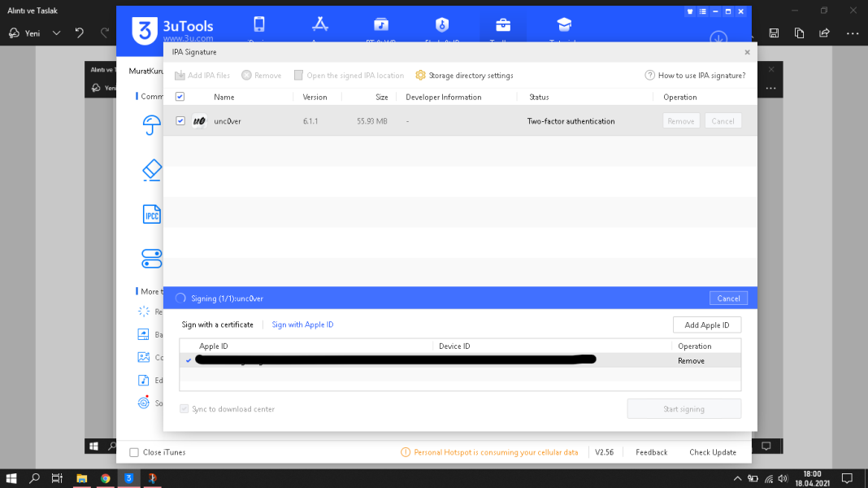The height and width of the screenshot is (488, 868).
Task: Click the download arrow circle icon
Action: pos(718,38)
